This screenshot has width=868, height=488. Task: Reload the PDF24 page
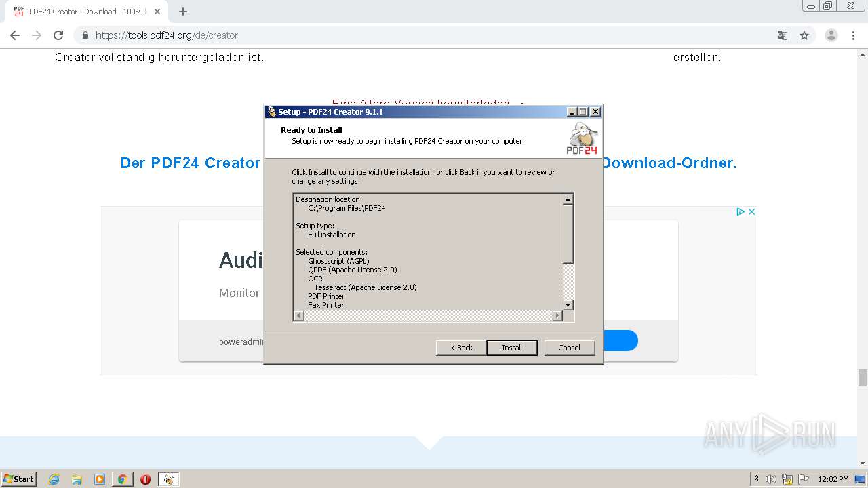click(x=58, y=35)
